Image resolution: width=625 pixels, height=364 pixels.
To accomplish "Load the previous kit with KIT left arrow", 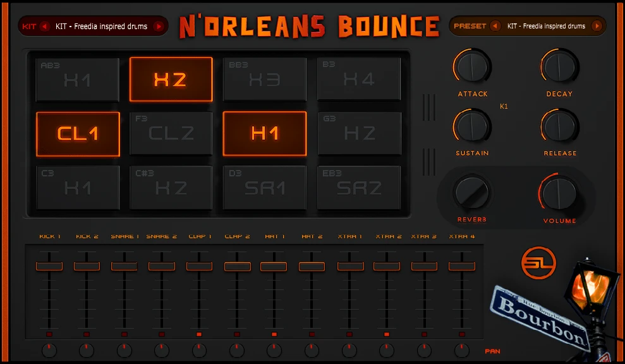I will [x=45, y=27].
